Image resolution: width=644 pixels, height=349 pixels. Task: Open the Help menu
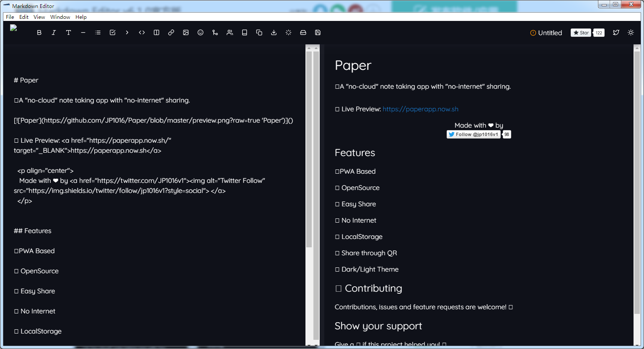coord(81,17)
